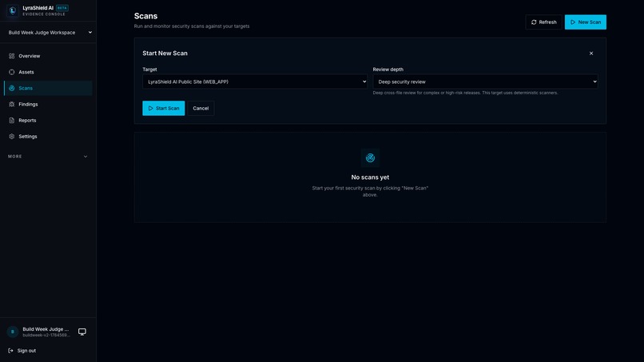Click the New Scan button at top
The height and width of the screenshot is (362, 644).
(x=585, y=22)
